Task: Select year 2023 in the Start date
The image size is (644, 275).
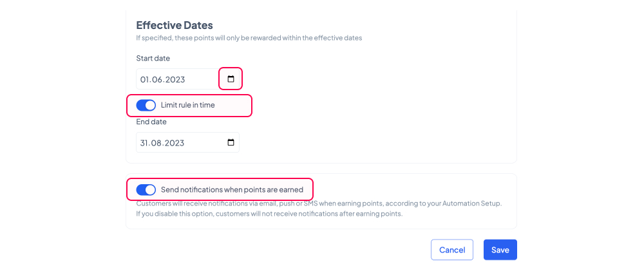Action: [175, 80]
